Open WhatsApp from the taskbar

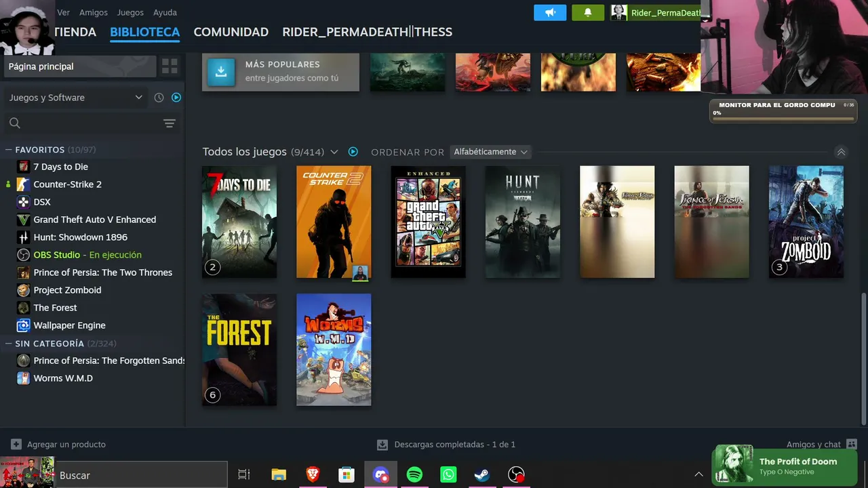pyautogui.click(x=448, y=475)
